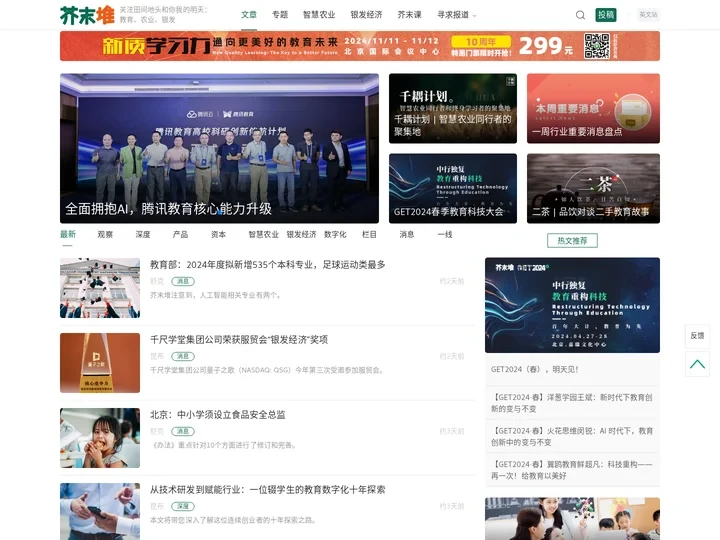Select the 产品 article tab
The height and width of the screenshot is (540, 720).
[180, 234]
